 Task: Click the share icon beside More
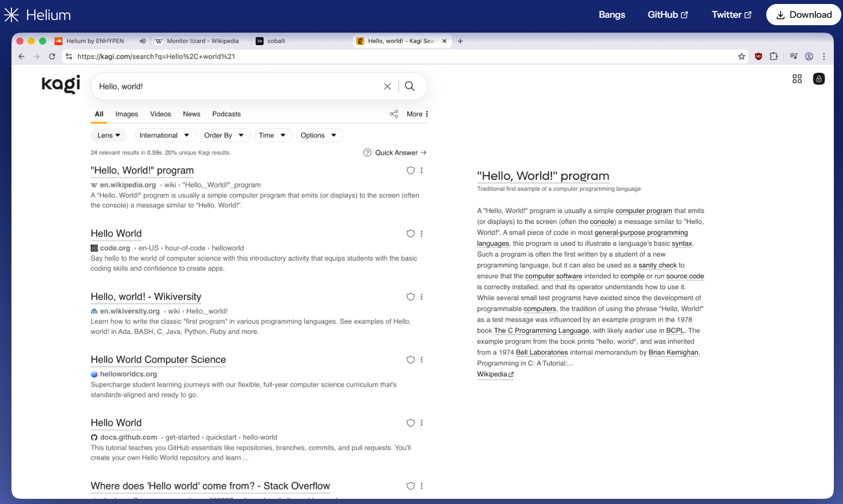[394, 114]
